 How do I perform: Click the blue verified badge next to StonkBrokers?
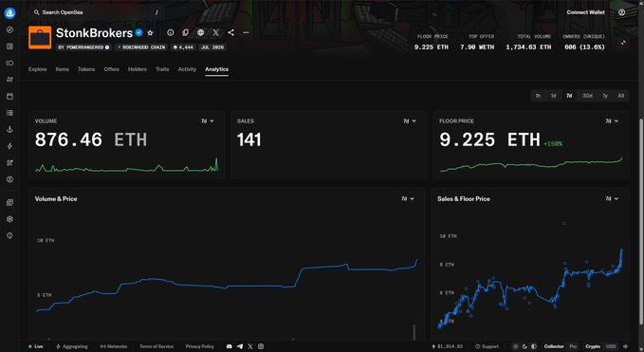[x=139, y=32]
